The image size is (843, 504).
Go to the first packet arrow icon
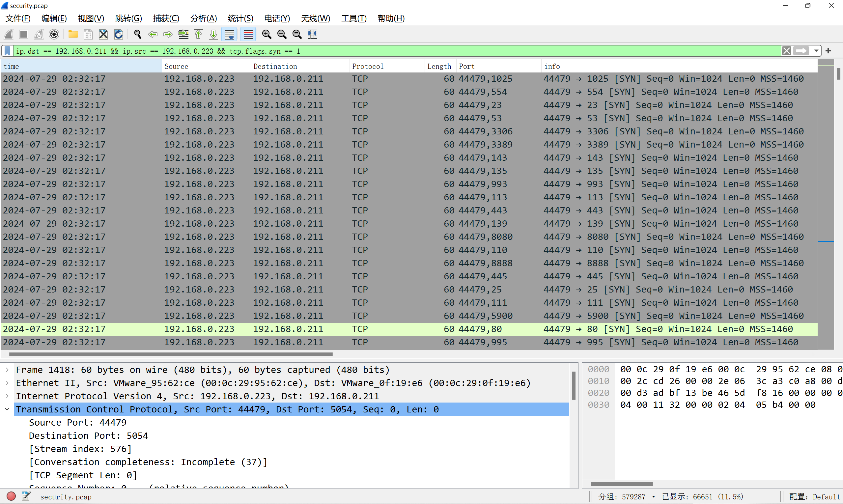click(198, 34)
